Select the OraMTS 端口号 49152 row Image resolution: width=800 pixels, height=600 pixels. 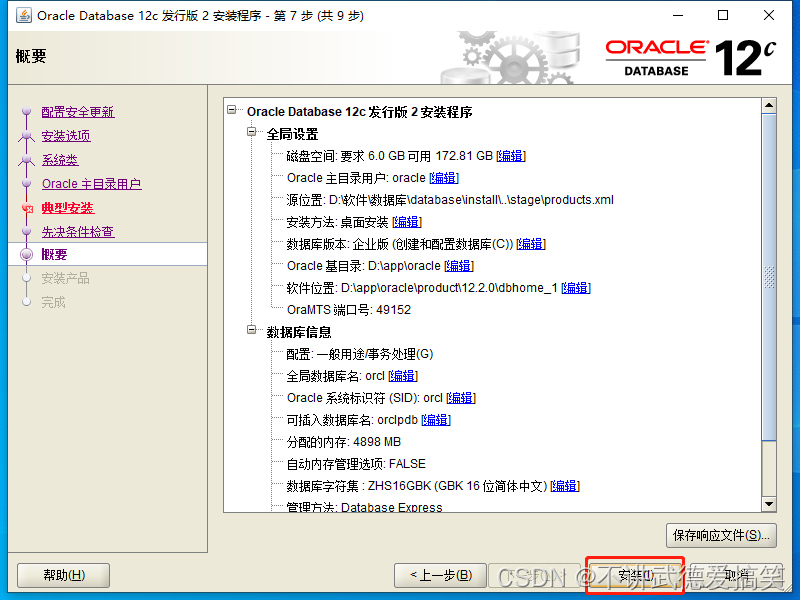pyautogui.click(x=348, y=310)
